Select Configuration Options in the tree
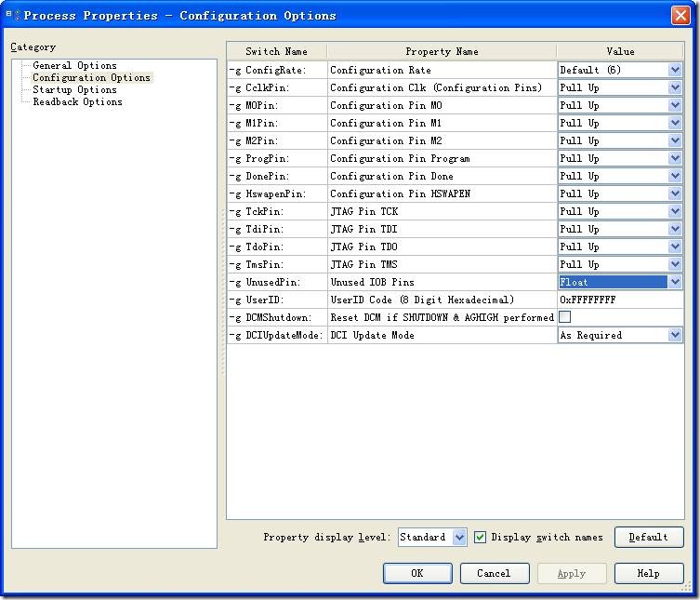This screenshot has width=700, height=600. pyautogui.click(x=91, y=77)
